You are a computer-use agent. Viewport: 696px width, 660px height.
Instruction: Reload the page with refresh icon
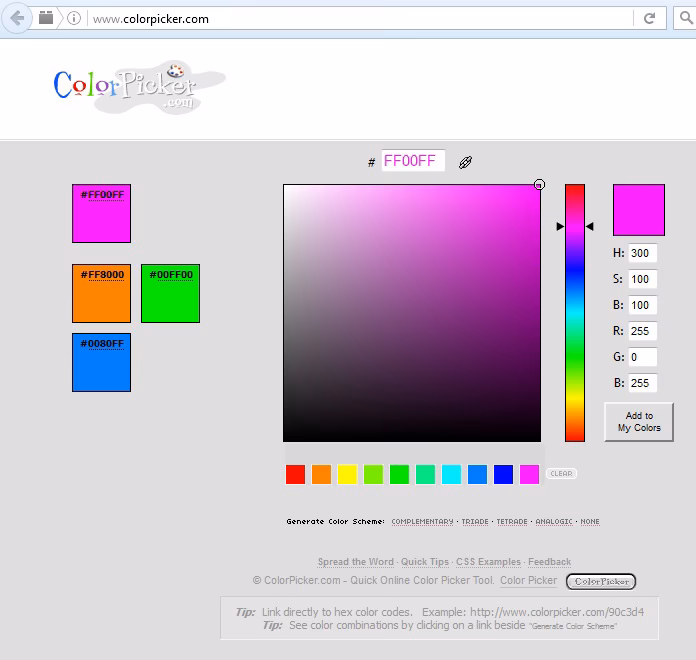tap(649, 18)
